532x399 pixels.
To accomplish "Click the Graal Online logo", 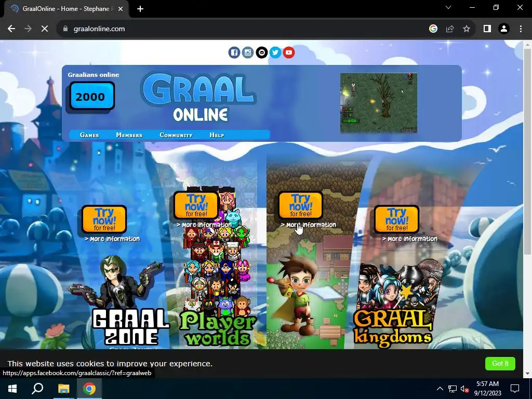I will [x=199, y=97].
